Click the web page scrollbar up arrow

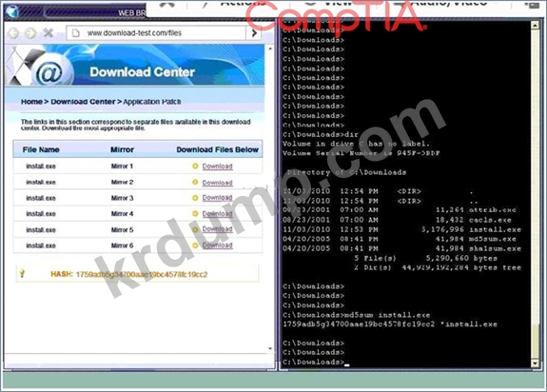270,49
